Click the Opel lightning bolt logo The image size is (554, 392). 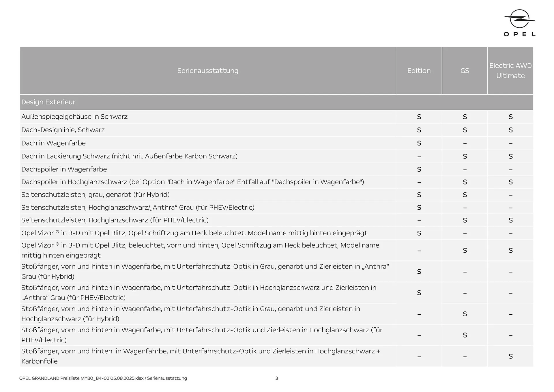[519, 19]
